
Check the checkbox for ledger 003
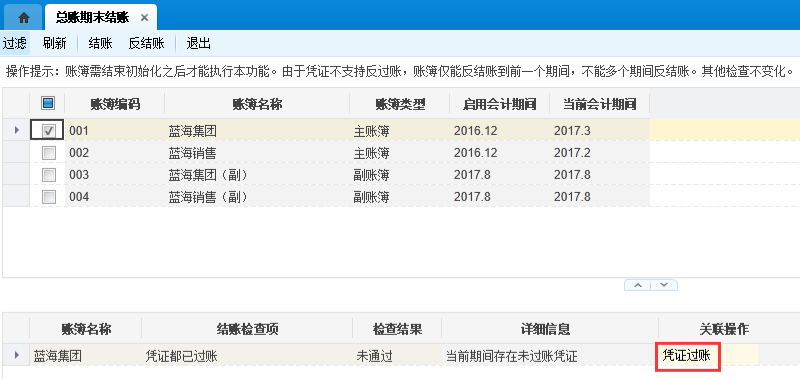tap(48, 174)
